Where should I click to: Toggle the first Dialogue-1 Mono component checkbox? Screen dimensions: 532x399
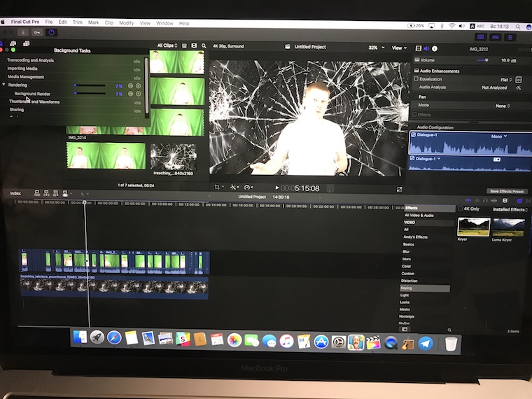point(413,134)
